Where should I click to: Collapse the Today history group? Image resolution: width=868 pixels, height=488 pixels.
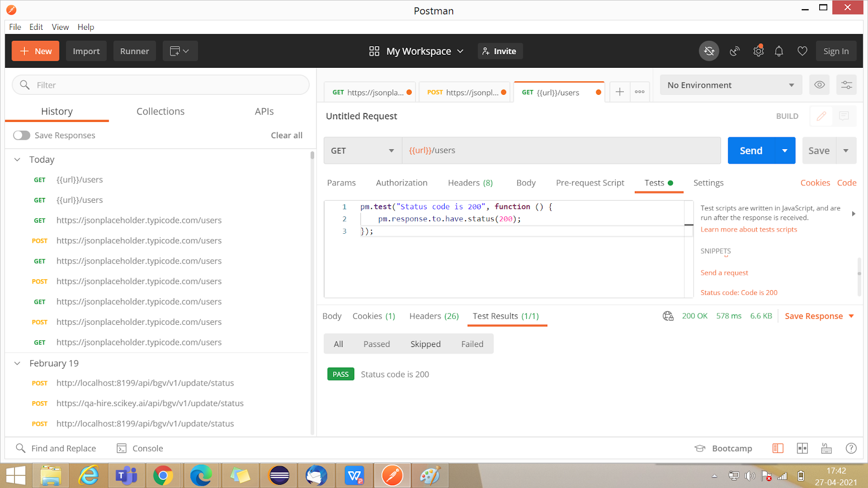[17, 159]
